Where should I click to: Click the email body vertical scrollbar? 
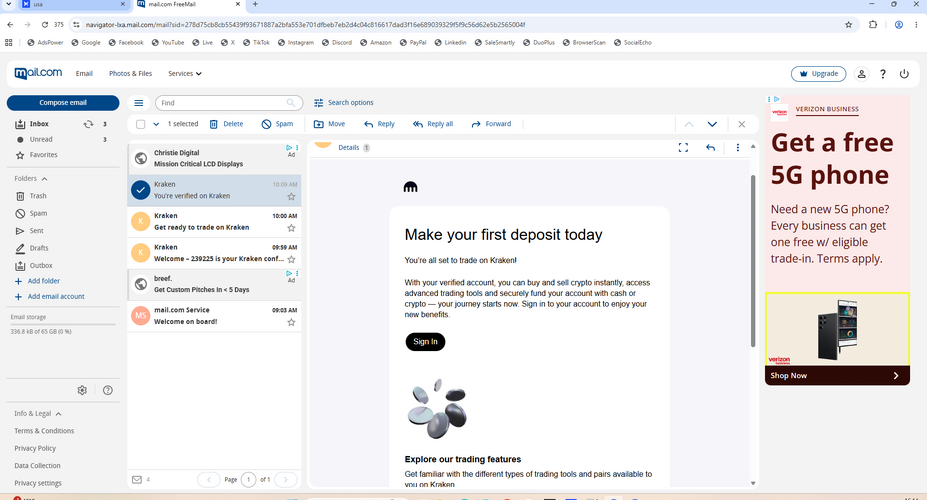coord(753,261)
